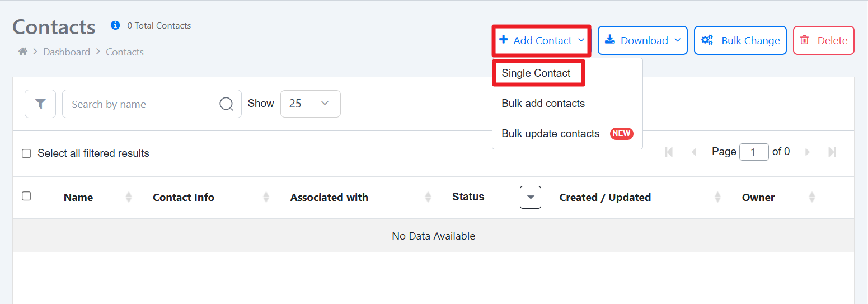Click the home icon in breadcrumb
Screen dimensions: 868x304
point(23,52)
